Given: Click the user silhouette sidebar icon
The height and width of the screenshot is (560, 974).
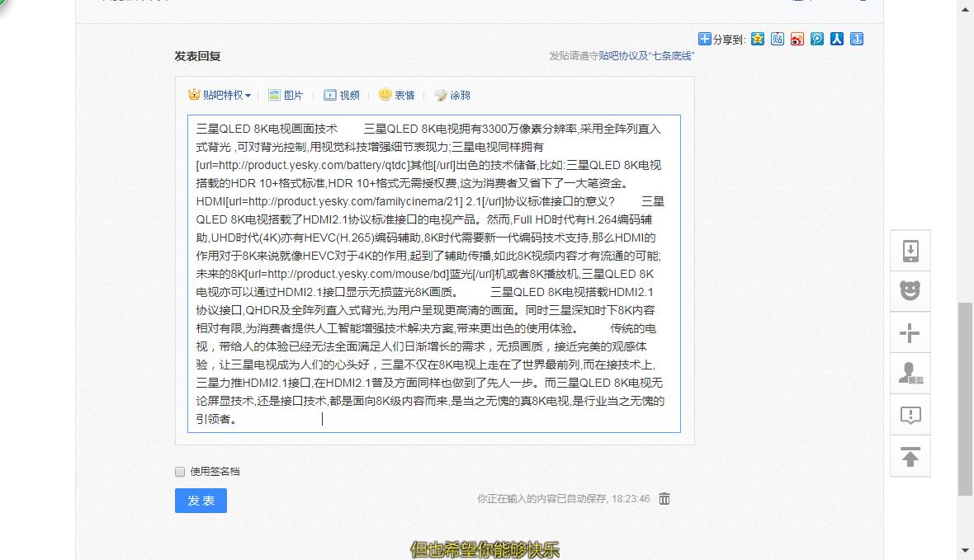Looking at the screenshot, I should (910, 374).
